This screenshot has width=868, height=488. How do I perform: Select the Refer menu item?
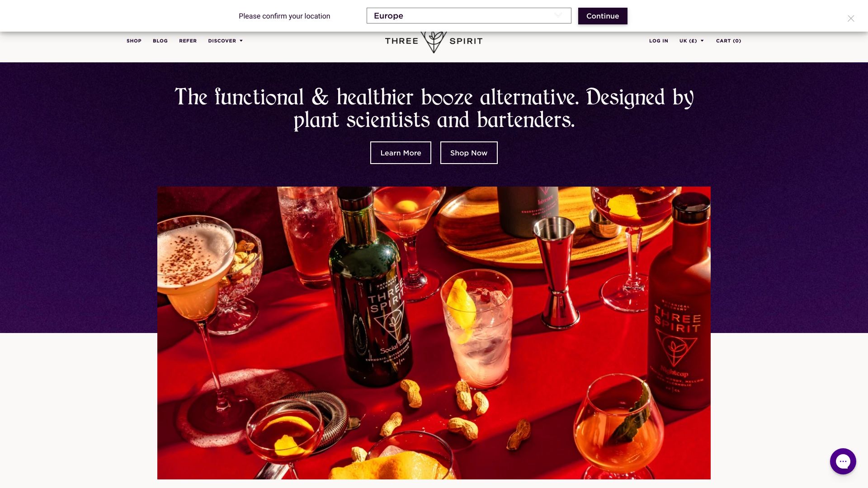188,41
